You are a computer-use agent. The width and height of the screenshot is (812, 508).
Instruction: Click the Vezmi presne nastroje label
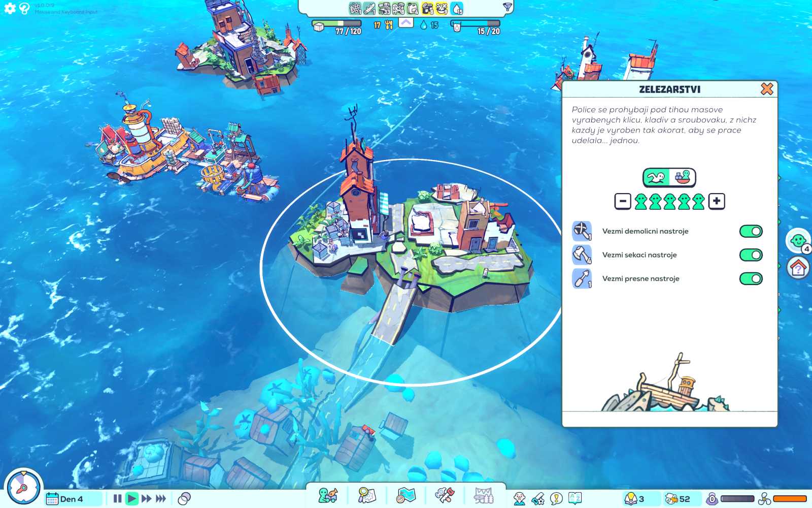coord(640,278)
